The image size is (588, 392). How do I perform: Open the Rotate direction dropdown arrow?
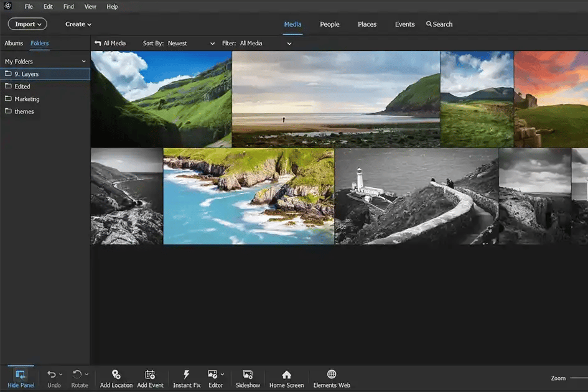tap(86, 375)
